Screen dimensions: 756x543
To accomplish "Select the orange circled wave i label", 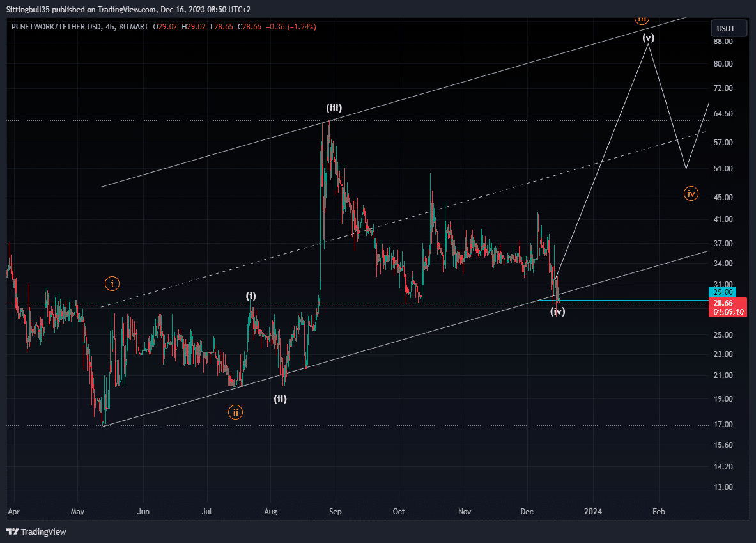I will 112,283.
